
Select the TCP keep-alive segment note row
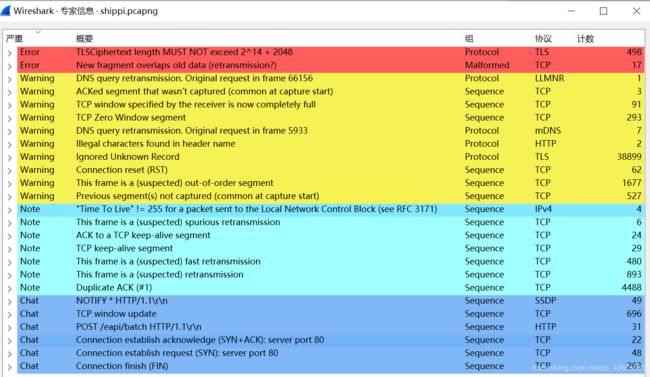click(330, 248)
